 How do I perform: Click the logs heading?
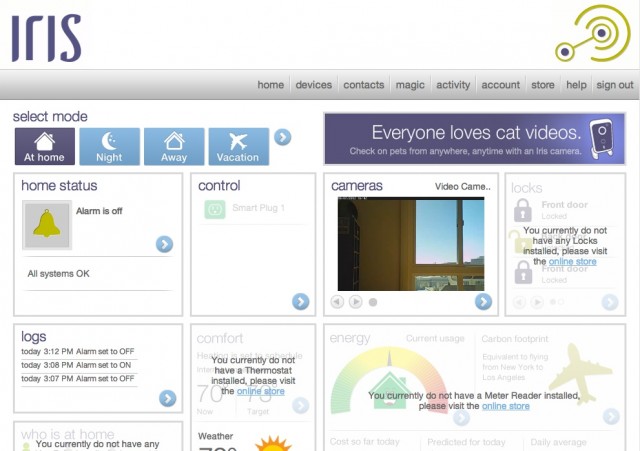tap(33, 337)
